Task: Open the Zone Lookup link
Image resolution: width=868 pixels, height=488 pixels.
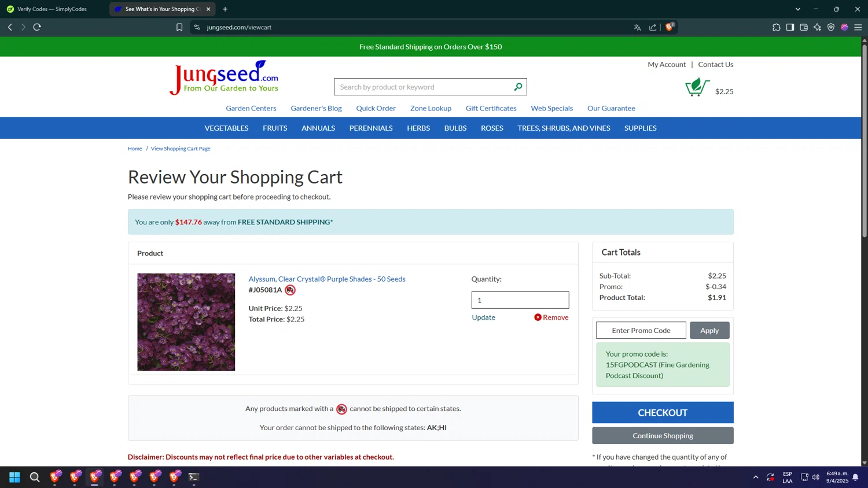Action: pyautogui.click(x=431, y=108)
